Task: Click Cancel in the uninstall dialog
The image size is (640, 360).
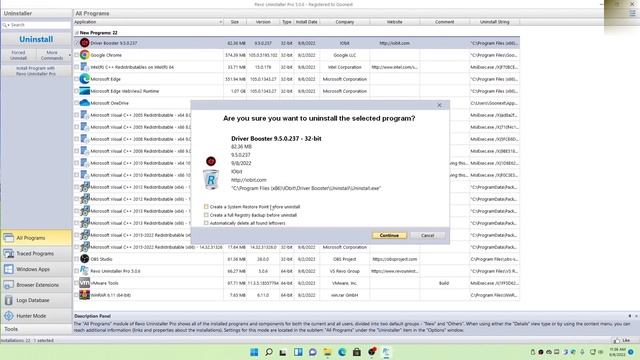Action: [x=427, y=236]
